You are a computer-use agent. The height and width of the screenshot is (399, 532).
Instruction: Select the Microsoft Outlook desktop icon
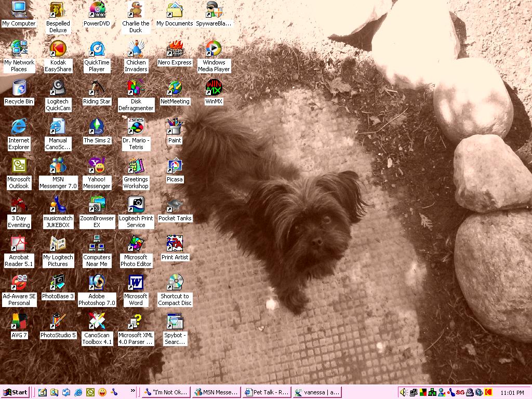point(19,174)
